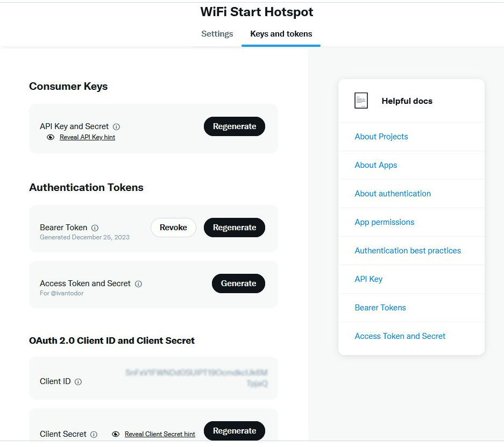The image size is (504, 447).
Task: Open Authentication best practices doc link
Action: pyautogui.click(x=407, y=251)
